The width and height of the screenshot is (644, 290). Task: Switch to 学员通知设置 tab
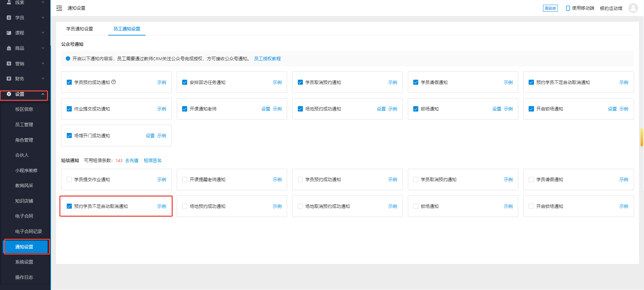(79, 29)
